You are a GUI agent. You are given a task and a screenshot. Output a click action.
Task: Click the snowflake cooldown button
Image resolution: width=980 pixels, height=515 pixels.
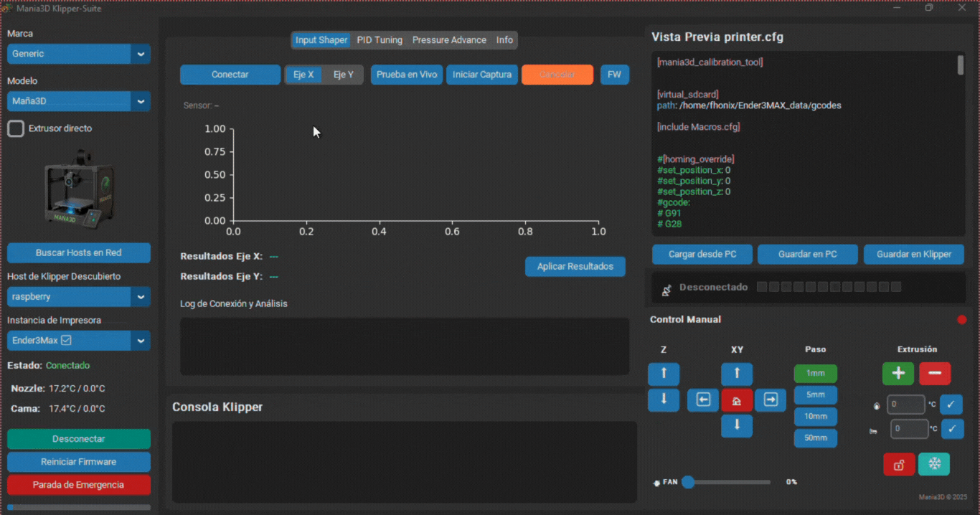click(x=935, y=464)
